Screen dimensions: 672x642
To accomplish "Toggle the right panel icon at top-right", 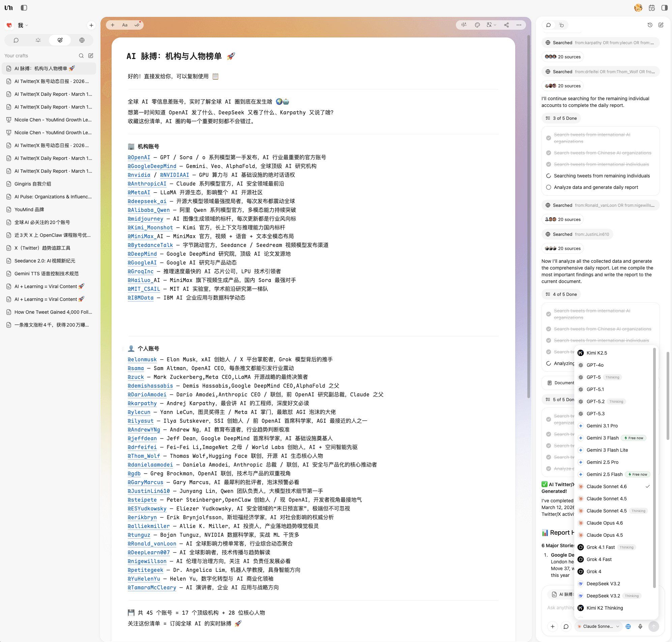I will [664, 7].
